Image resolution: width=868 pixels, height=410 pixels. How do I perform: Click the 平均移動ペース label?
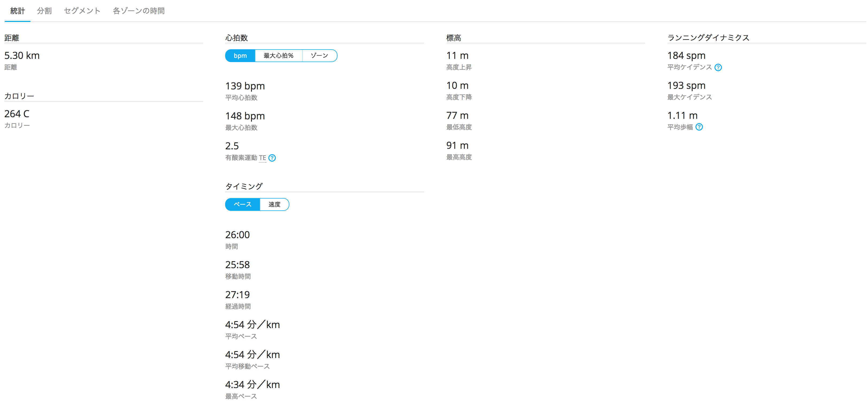(x=248, y=366)
